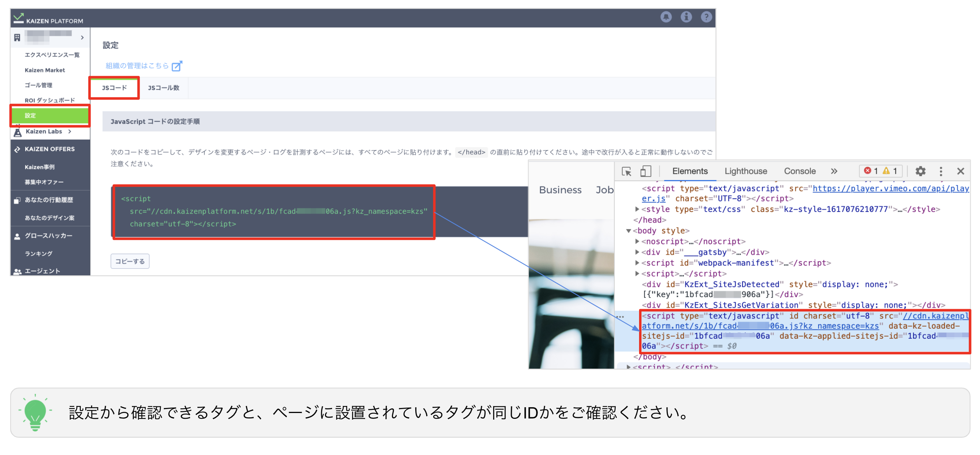
Task: Open あなたのデザイン案 in sidebar
Action: [49, 218]
